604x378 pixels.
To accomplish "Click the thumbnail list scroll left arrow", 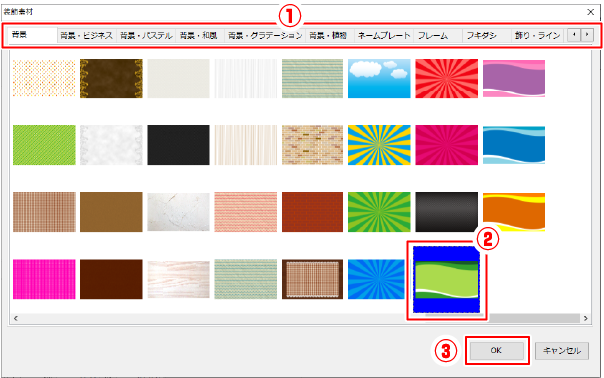I will click(x=16, y=318).
